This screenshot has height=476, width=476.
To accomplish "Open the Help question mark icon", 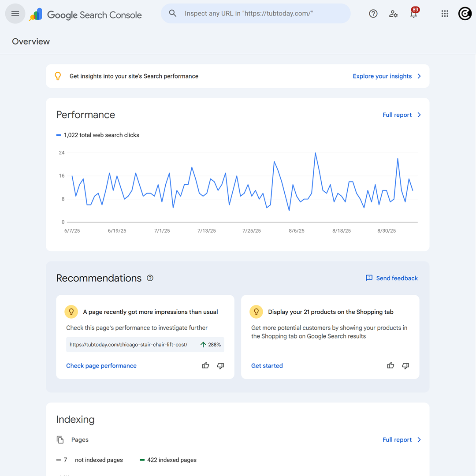I will click(x=373, y=14).
